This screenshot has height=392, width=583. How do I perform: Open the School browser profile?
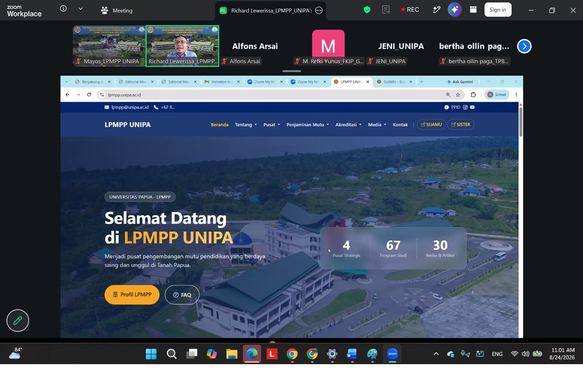point(497,94)
